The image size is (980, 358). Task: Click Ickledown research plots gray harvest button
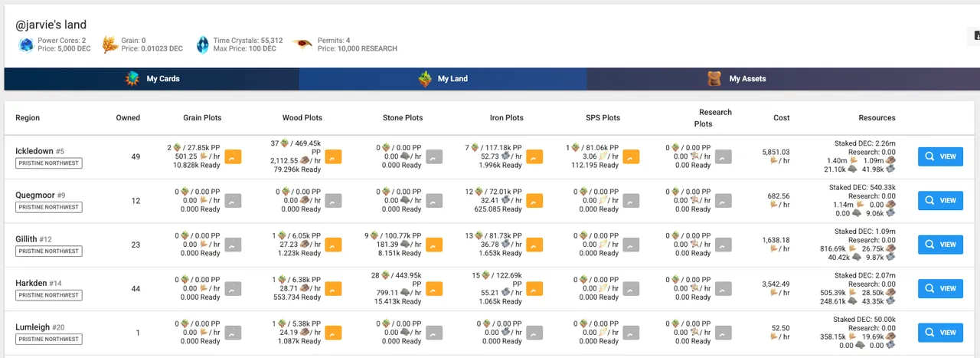click(x=724, y=156)
